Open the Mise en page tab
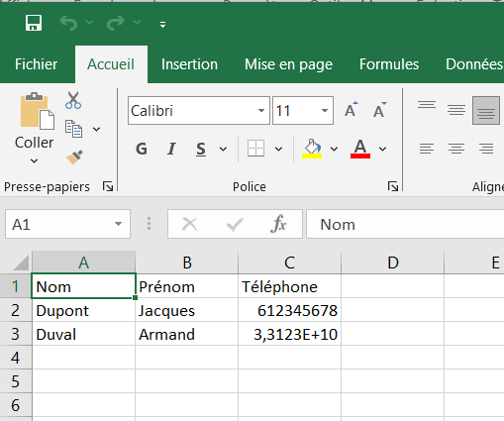The image size is (504, 421). pos(288,64)
